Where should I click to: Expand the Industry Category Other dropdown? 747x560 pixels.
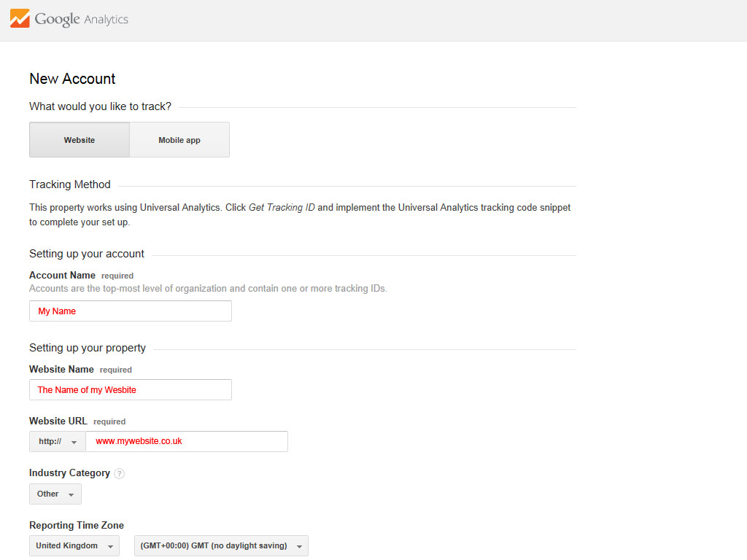pos(55,494)
